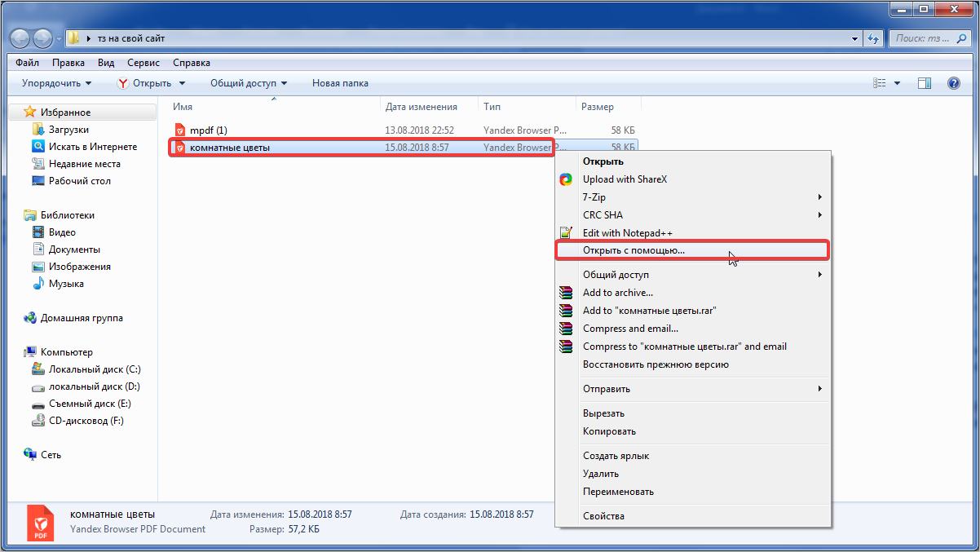
Task: Click the search input field
Action: 925,38
